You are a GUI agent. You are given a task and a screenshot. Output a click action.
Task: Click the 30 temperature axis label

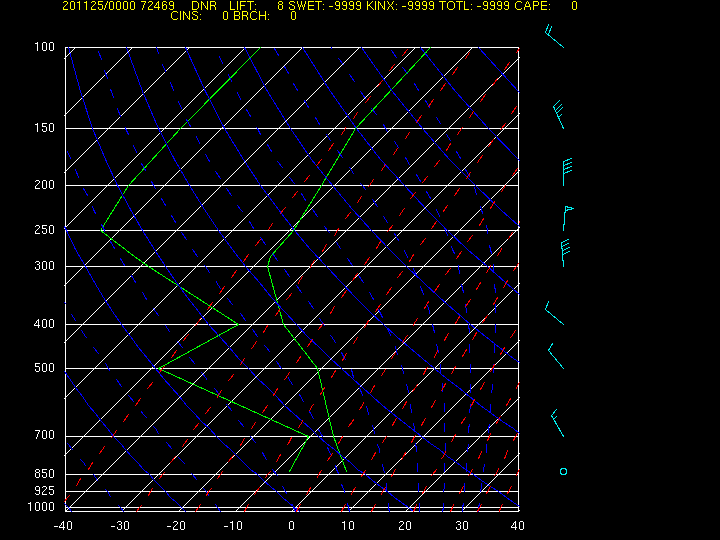[462, 526]
